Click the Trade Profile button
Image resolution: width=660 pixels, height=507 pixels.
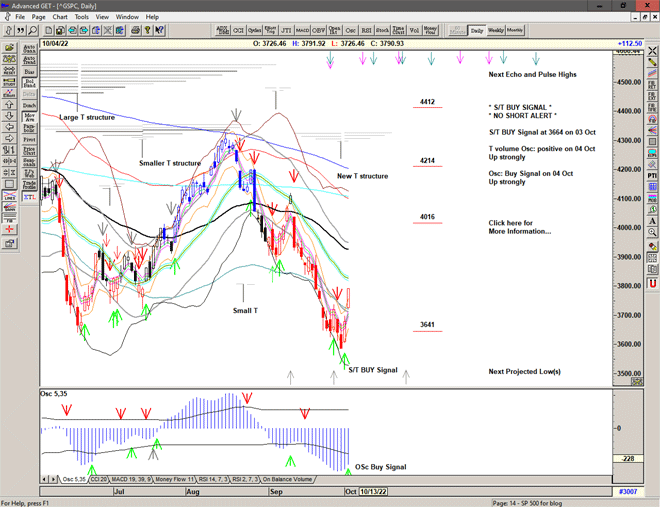[x=29, y=186]
